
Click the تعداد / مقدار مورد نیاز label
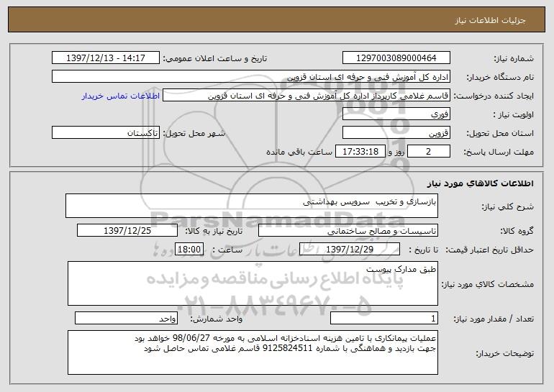coord(494,319)
